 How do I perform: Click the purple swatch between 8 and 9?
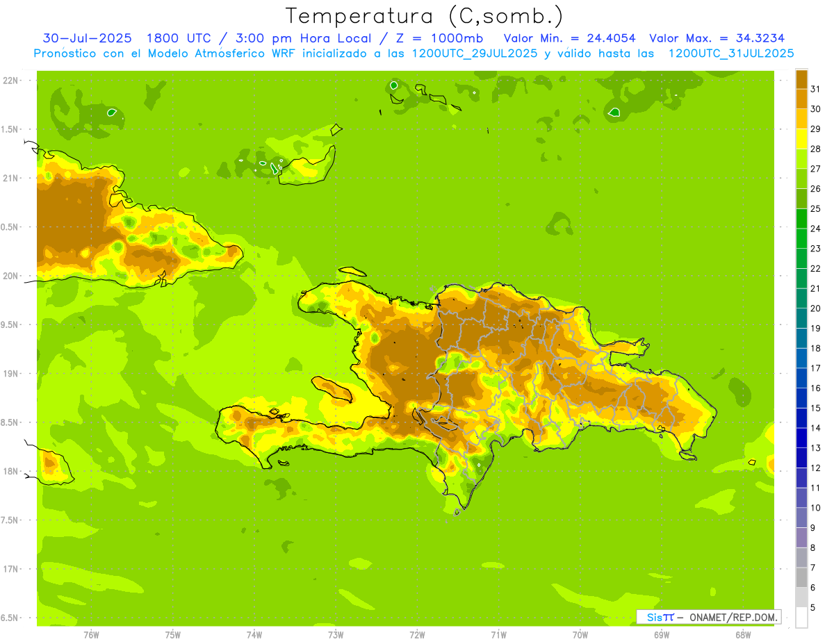click(801, 538)
